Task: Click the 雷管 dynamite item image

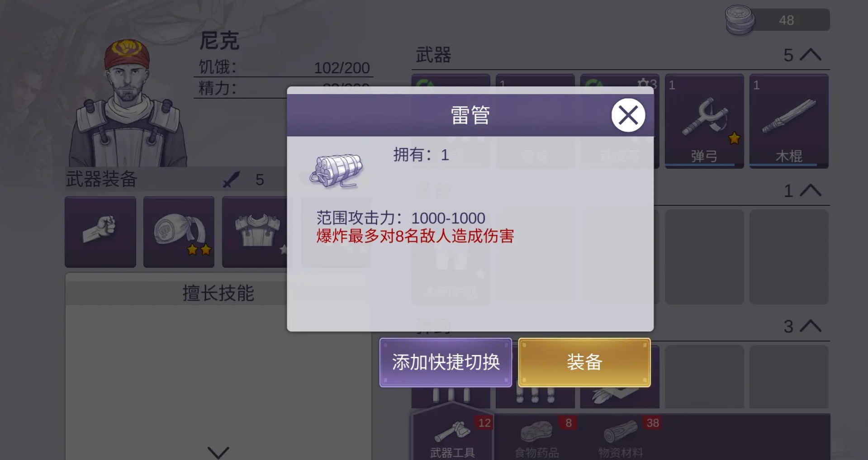Action: 337,171
